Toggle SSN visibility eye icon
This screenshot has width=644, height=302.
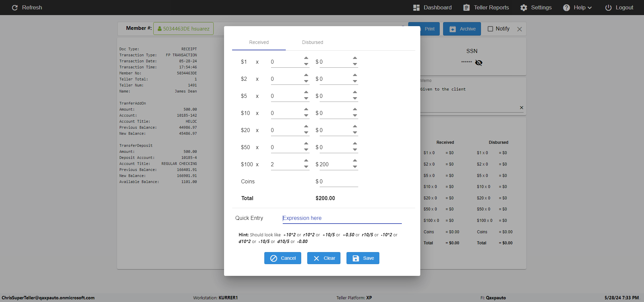click(479, 63)
